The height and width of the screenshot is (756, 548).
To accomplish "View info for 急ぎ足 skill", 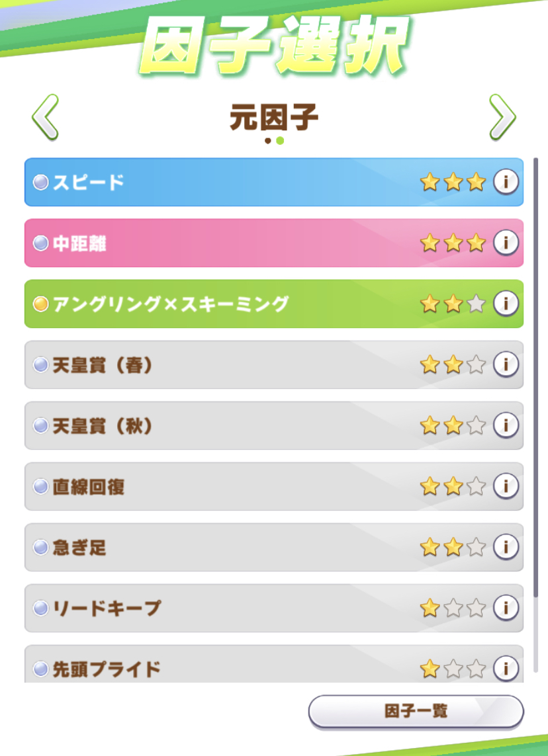I will click(x=506, y=547).
